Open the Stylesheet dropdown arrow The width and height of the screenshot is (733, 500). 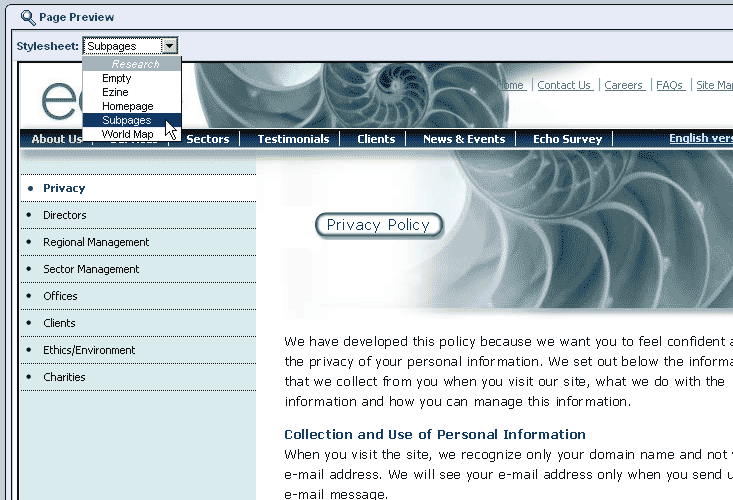(x=169, y=46)
